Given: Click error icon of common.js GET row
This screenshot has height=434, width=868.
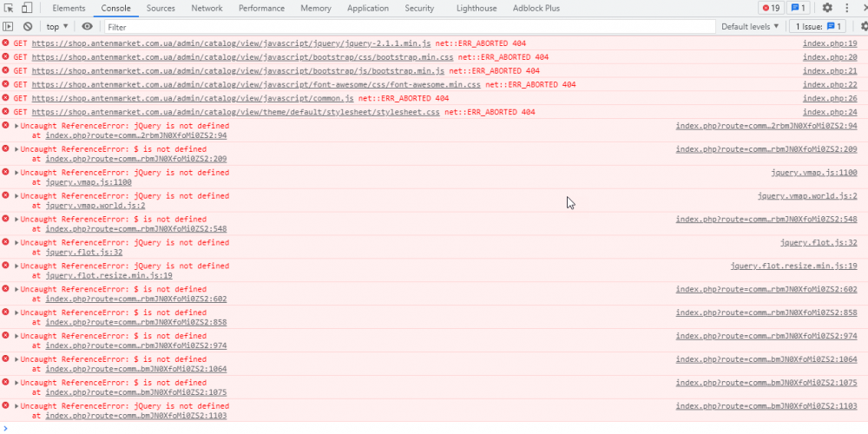Looking at the screenshot, I should (5, 97).
